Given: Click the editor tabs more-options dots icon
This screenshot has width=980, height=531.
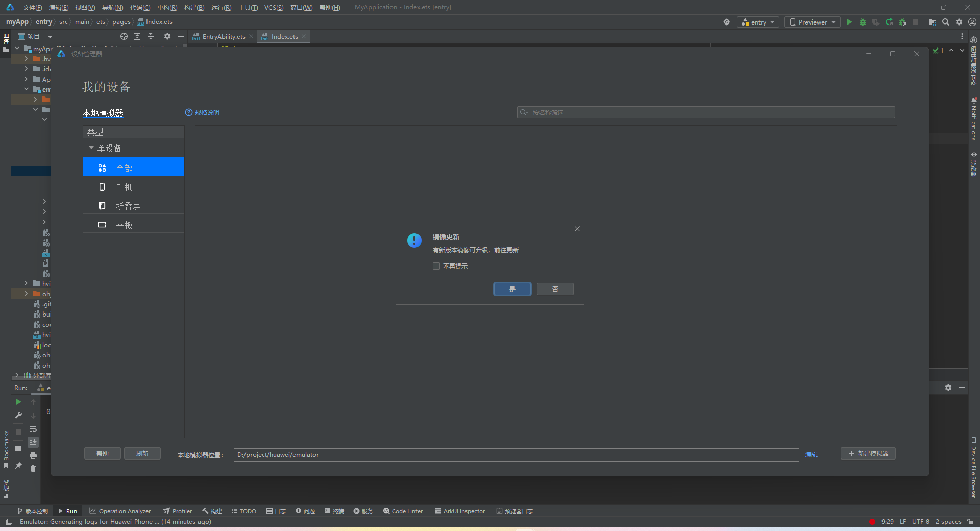Looking at the screenshot, I should (x=962, y=36).
